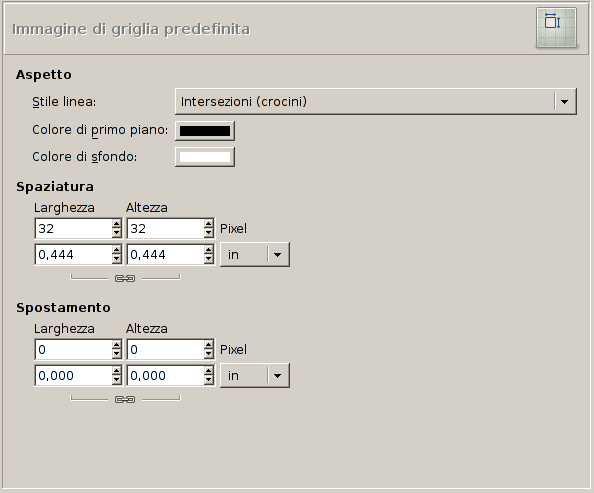Viewport: 594px width, 493px height.
Task: Increase the Spostamento Larghezza inches value
Action: [x=117, y=371]
